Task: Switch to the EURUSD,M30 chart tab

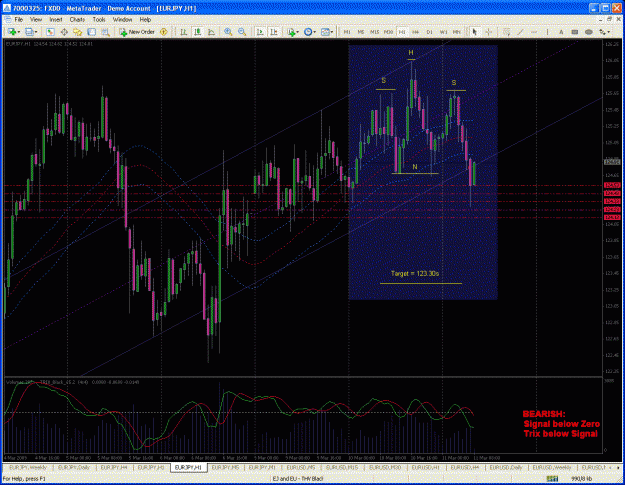Action: 385,467
